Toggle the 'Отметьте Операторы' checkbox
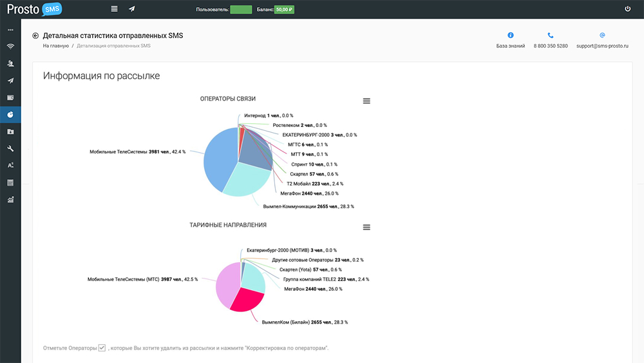The width and height of the screenshot is (644, 363). (102, 348)
